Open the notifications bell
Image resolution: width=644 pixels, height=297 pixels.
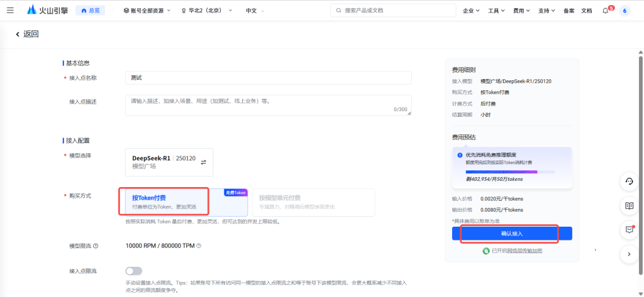606,11
